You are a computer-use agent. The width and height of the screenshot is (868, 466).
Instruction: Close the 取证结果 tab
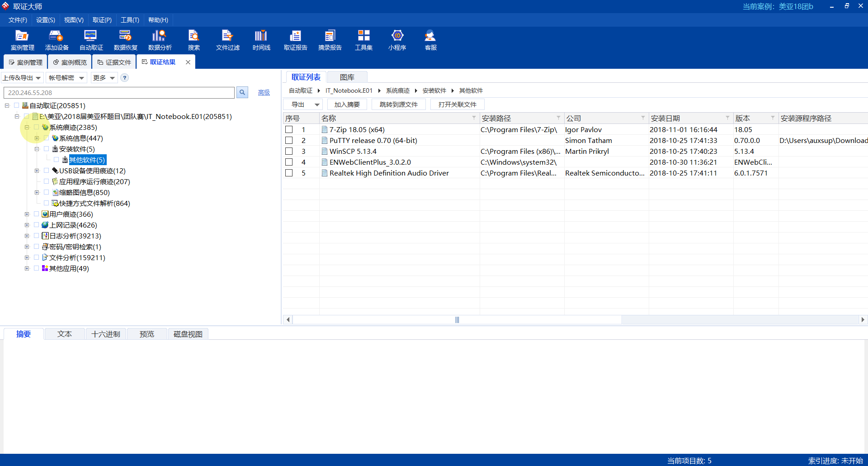188,62
